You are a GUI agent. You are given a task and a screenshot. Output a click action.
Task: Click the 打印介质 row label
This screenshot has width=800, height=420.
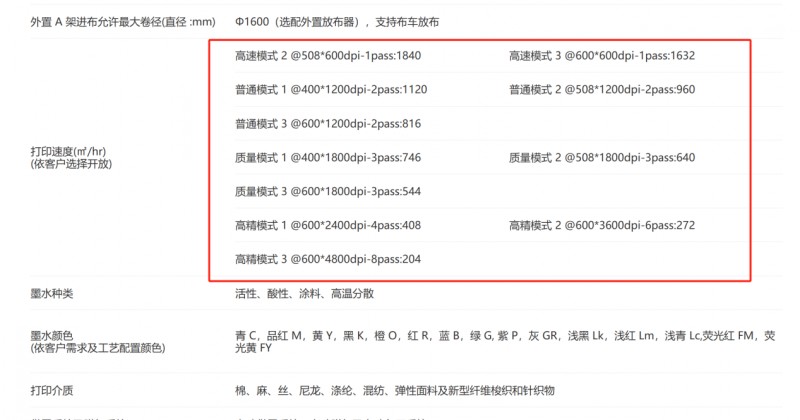pyautogui.click(x=53, y=390)
